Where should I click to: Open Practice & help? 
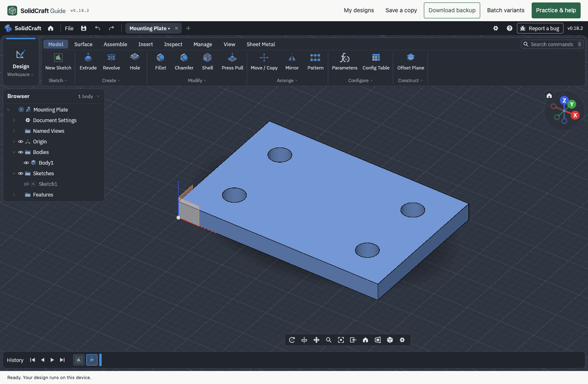(556, 10)
